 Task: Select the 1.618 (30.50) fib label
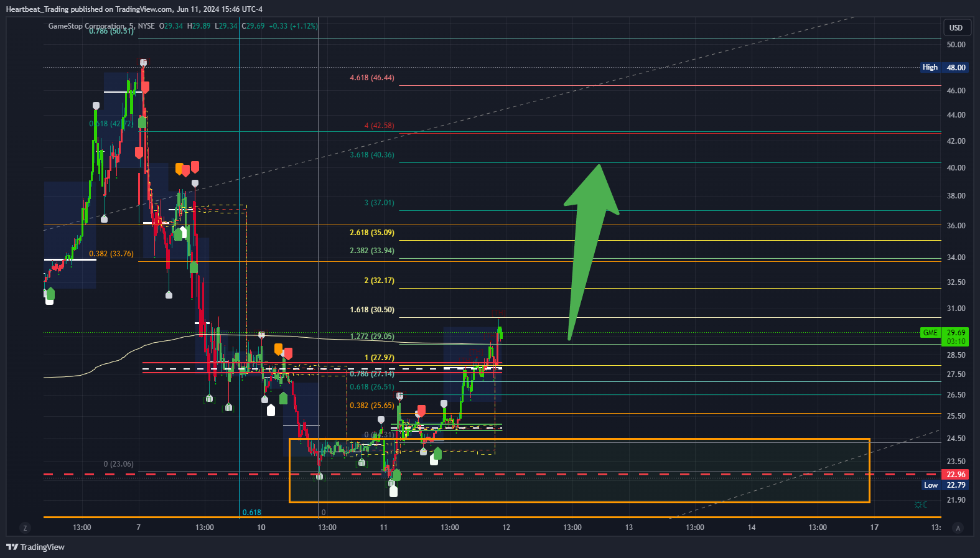point(372,310)
